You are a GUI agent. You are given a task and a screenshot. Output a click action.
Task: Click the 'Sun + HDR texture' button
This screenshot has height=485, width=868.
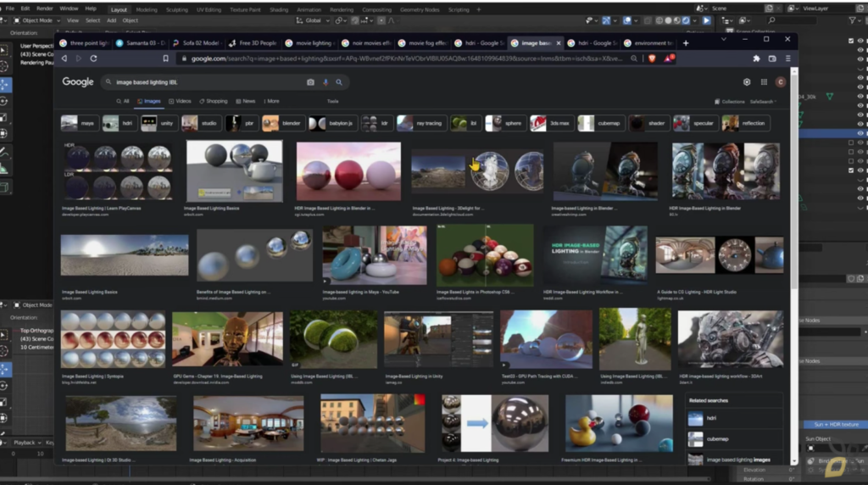pos(836,425)
